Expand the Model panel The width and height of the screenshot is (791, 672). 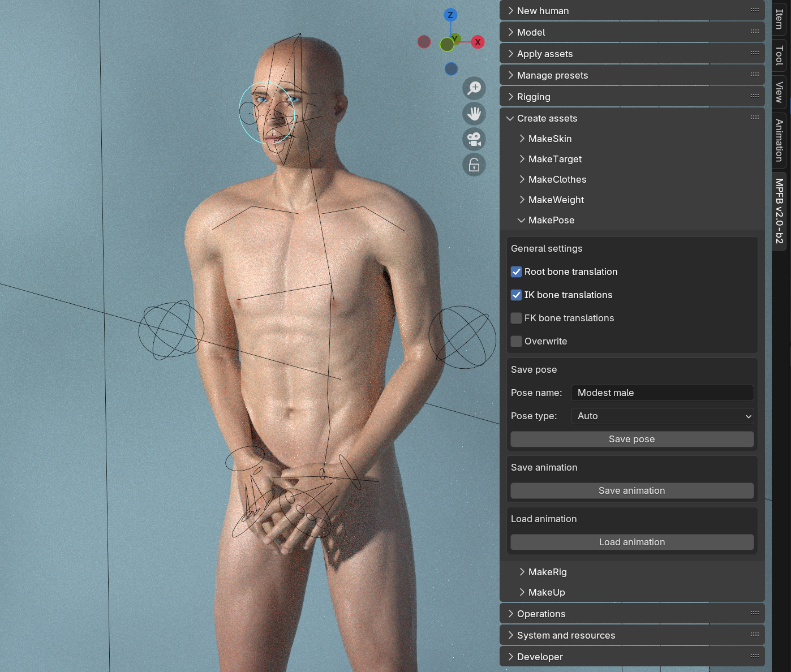pyautogui.click(x=632, y=32)
